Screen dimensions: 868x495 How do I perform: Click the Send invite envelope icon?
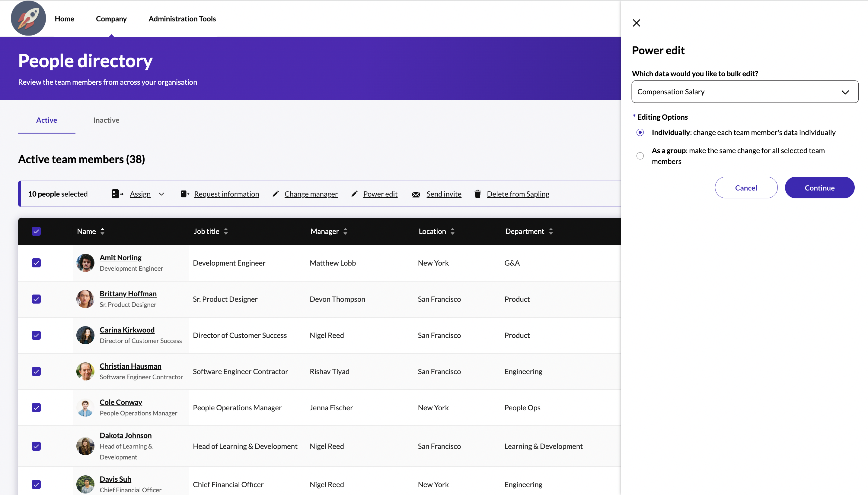pyautogui.click(x=416, y=194)
